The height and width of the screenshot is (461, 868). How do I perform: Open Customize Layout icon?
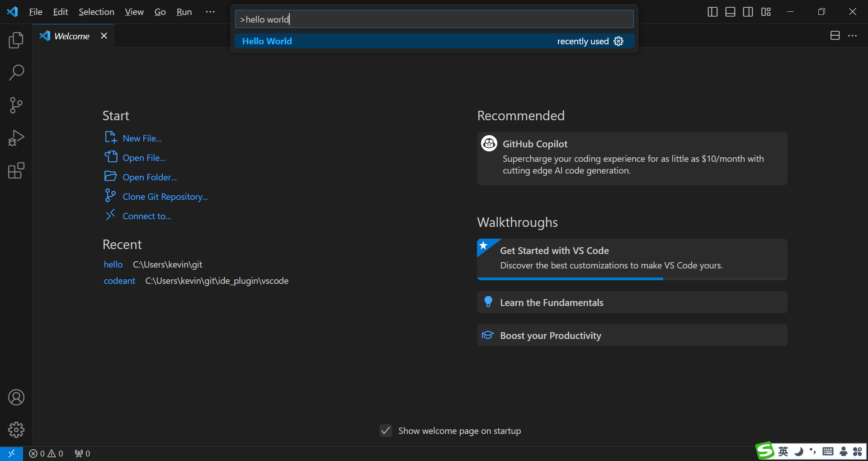[x=766, y=12]
